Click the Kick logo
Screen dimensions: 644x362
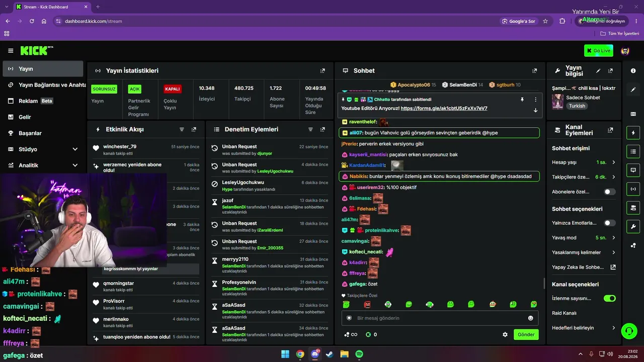(x=37, y=50)
